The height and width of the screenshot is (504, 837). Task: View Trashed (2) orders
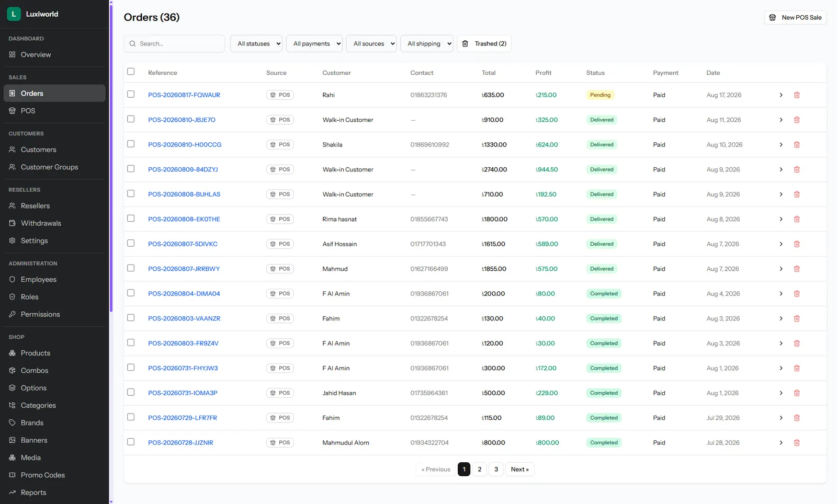[484, 44]
